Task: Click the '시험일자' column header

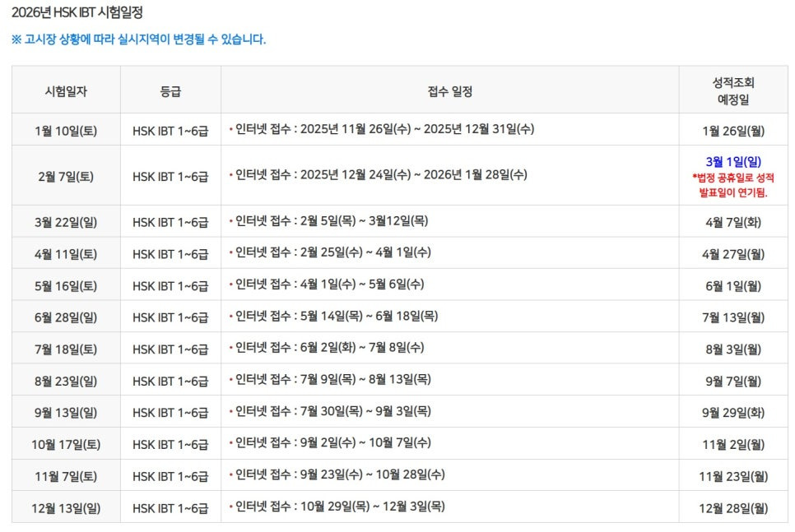Action: coord(66,91)
